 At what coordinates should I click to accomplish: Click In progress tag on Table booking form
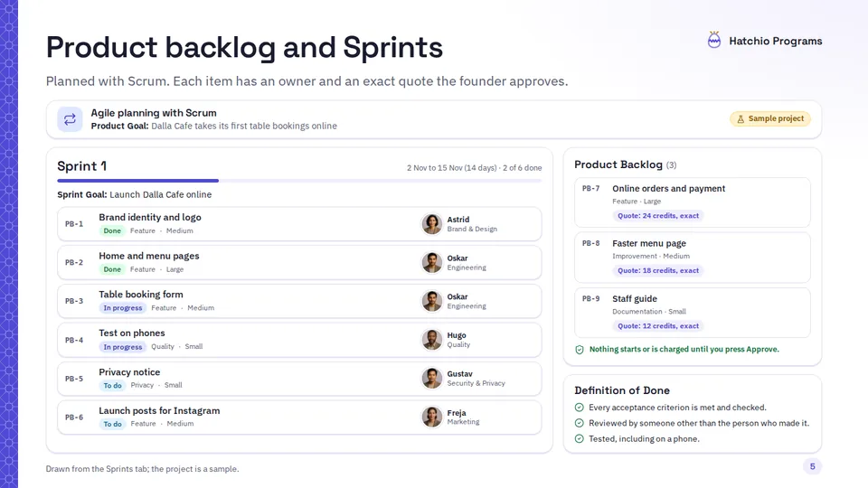click(x=123, y=308)
